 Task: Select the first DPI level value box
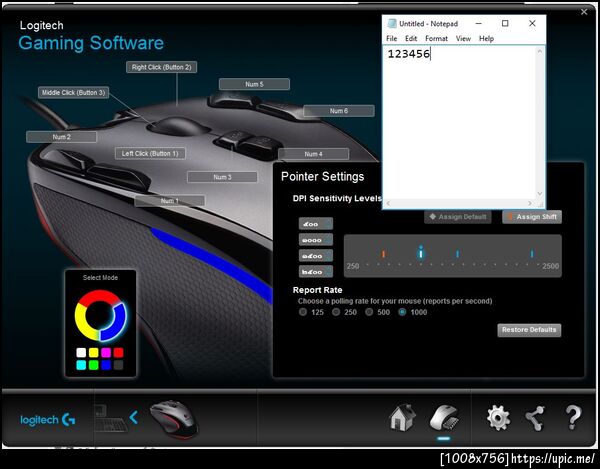click(316, 224)
